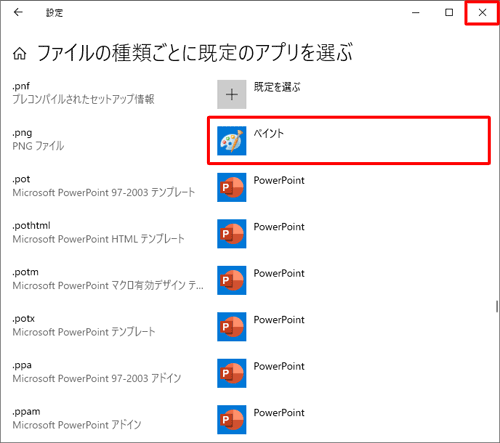Select the PowerPoint icon for .pot

pos(232,187)
